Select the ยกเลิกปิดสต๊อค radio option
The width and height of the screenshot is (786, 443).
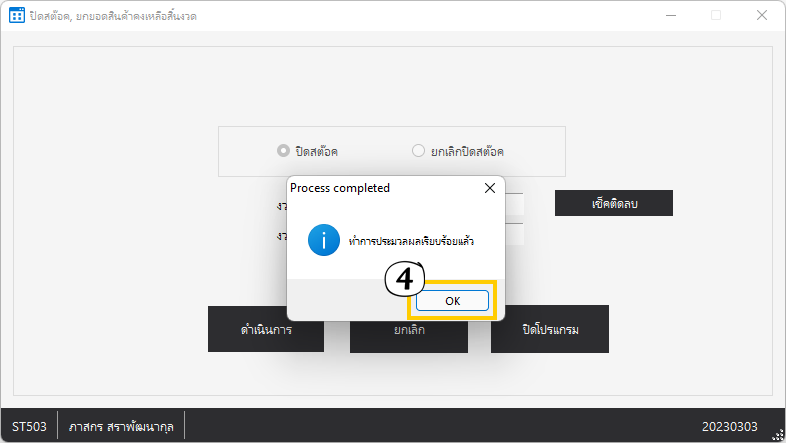419,151
